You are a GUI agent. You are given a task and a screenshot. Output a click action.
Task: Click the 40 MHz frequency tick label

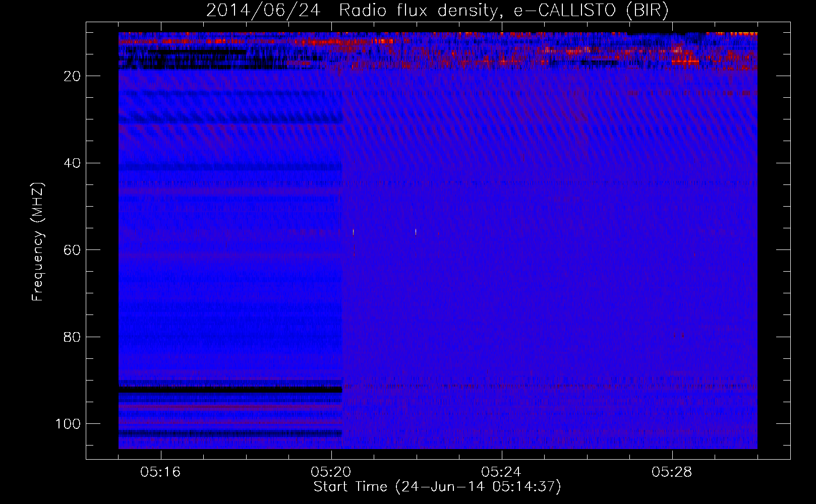(x=73, y=163)
